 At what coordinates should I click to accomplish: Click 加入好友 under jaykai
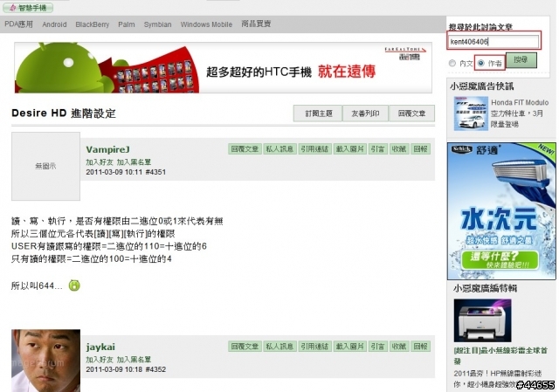coord(99,359)
